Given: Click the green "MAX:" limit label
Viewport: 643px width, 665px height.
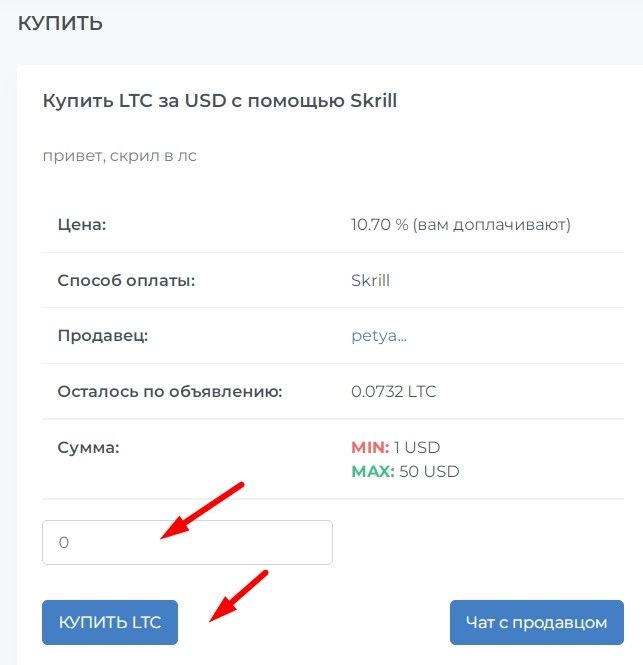Looking at the screenshot, I should 372,471.
